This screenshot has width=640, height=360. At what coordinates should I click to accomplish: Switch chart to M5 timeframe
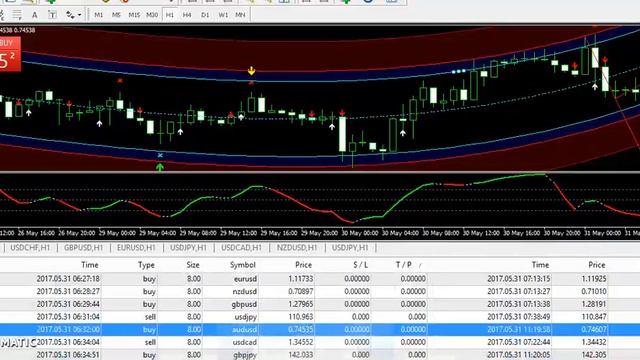click(x=116, y=15)
